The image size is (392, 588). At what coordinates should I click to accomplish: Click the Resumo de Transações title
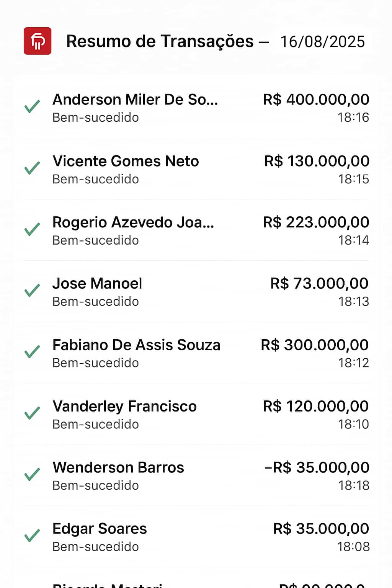pos(160,41)
